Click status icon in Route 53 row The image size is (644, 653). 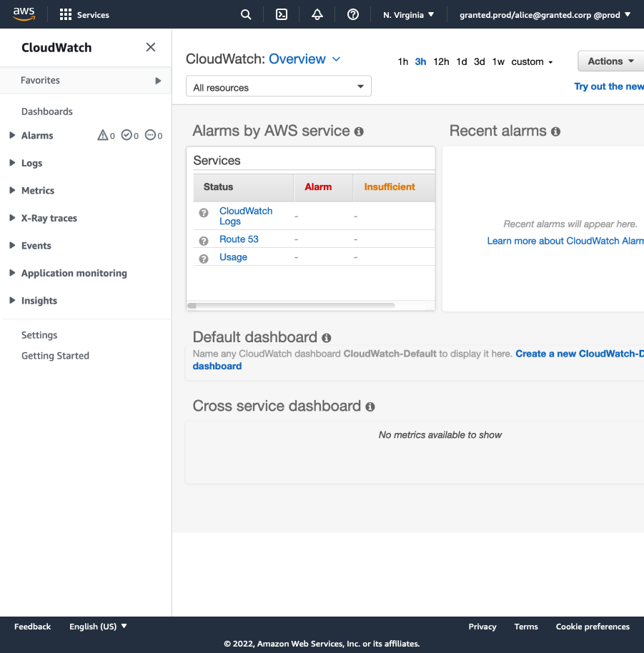pos(204,241)
